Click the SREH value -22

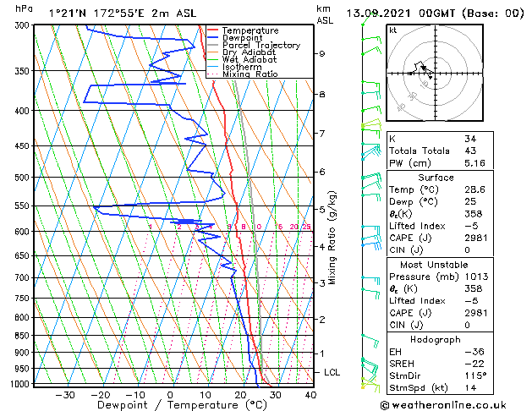pyautogui.click(x=474, y=364)
